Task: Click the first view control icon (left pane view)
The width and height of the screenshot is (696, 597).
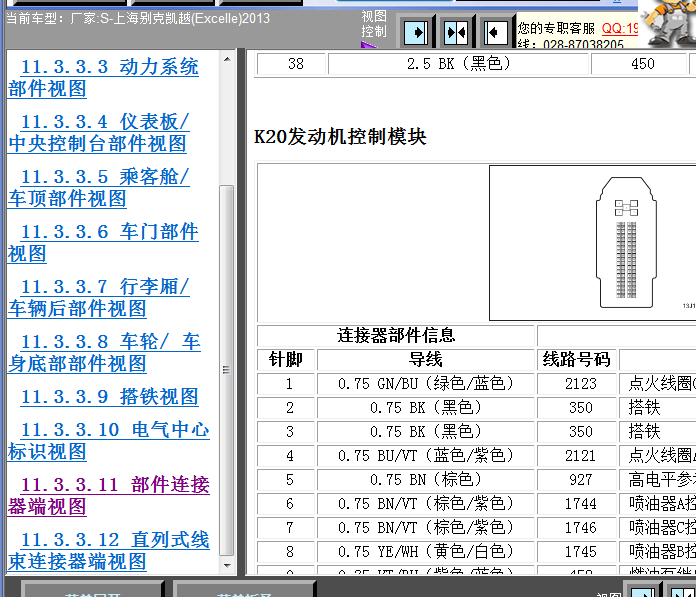Action: (x=418, y=33)
